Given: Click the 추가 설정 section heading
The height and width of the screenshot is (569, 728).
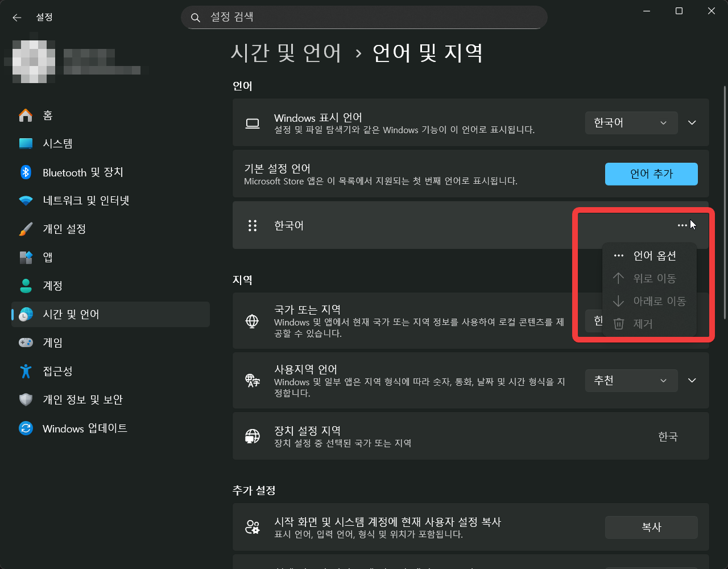Looking at the screenshot, I should (x=254, y=490).
